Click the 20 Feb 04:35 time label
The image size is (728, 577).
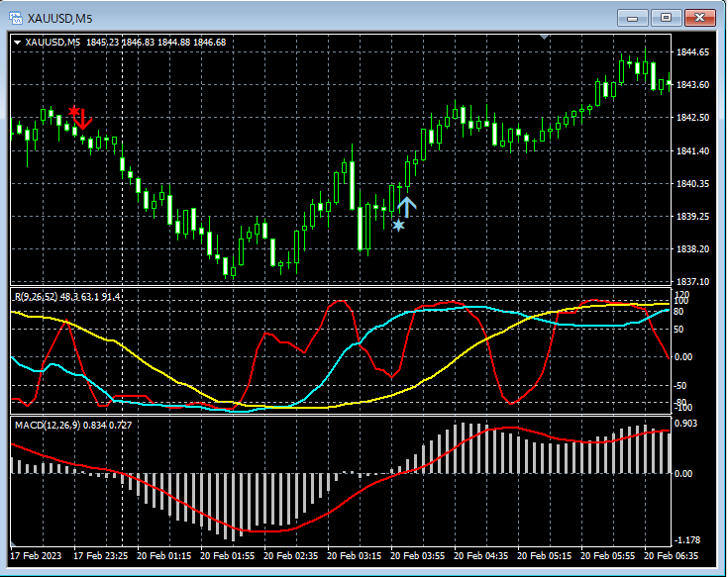[x=481, y=555]
